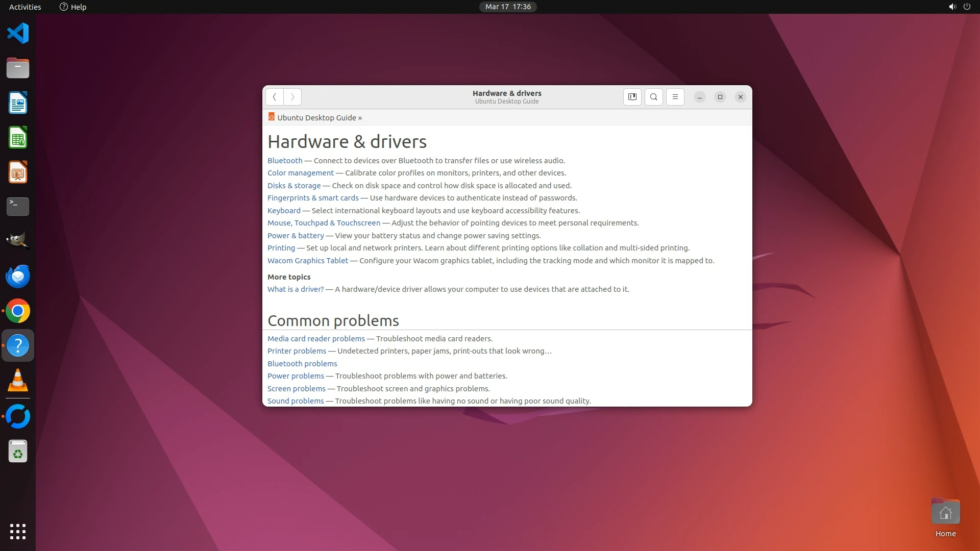Screen dimensions: 980x551
Task: Open VLC media player from dock
Action: pyautogui.click(x=18, y=381)
